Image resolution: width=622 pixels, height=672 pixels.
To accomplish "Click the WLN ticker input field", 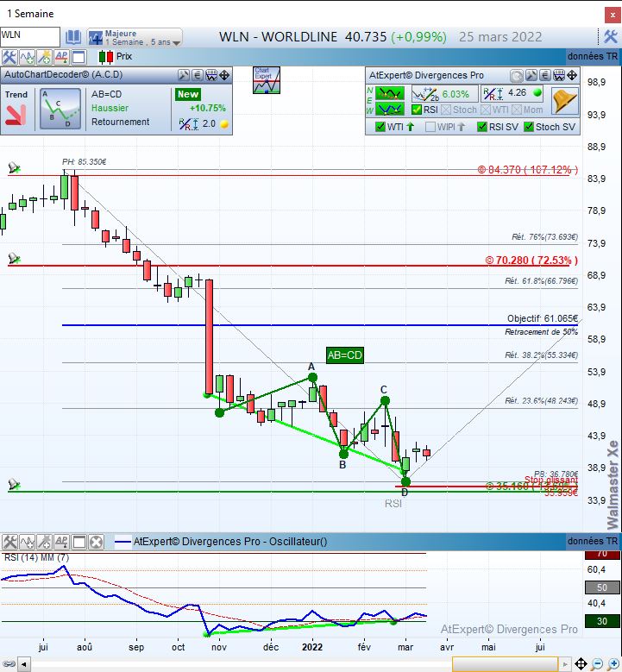I will pyautogui.click(x=29, y=36).
